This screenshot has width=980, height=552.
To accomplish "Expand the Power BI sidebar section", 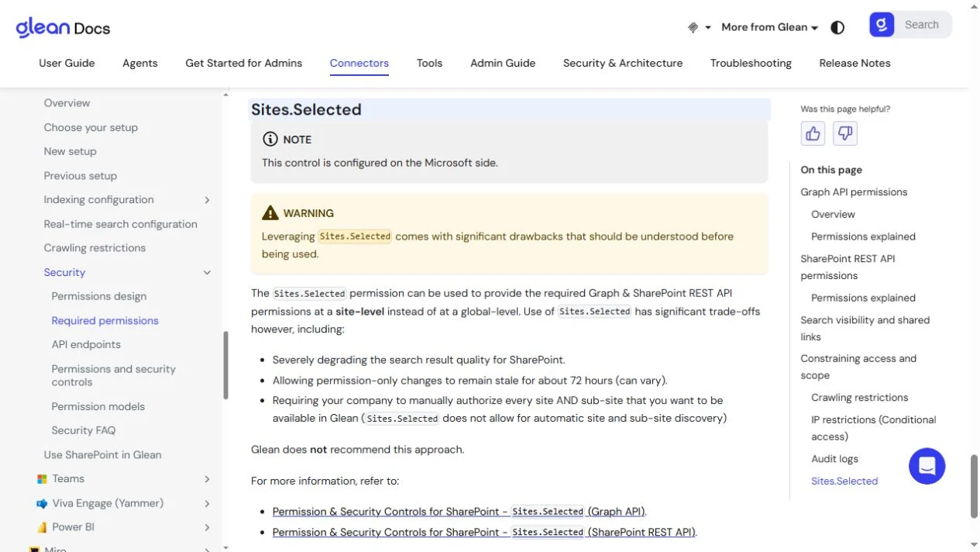I will point(207,527).
